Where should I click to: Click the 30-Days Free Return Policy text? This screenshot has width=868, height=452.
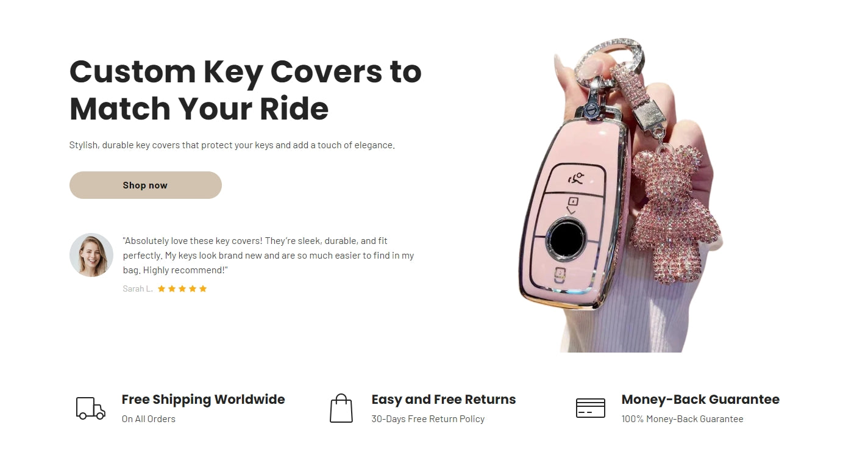point(428,419)
